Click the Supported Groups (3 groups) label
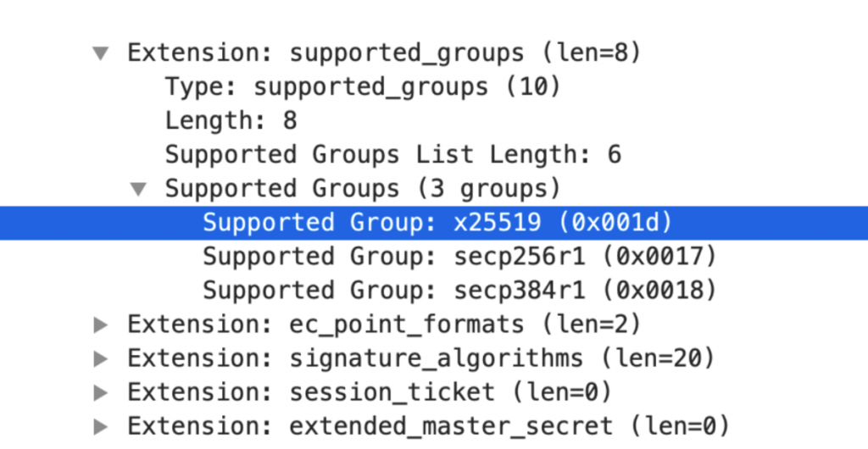Screen dimensions: 868x449 362,189
